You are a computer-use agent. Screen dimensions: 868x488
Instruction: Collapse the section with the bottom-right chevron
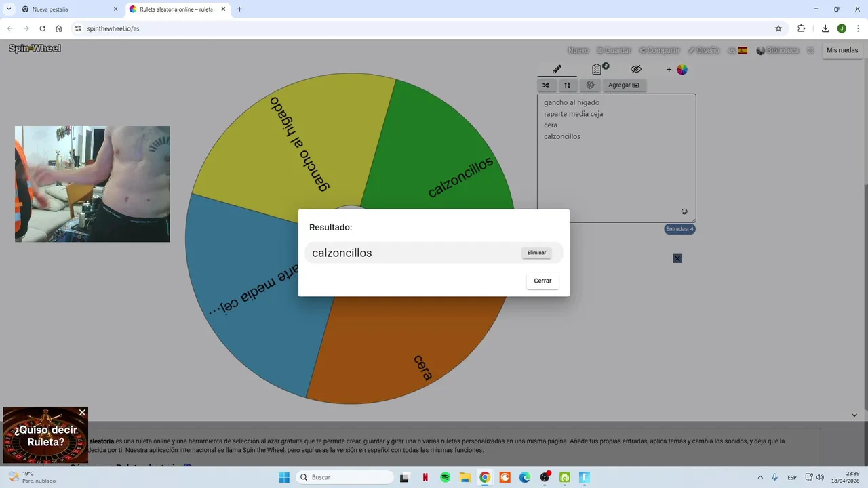coord(854,415)
